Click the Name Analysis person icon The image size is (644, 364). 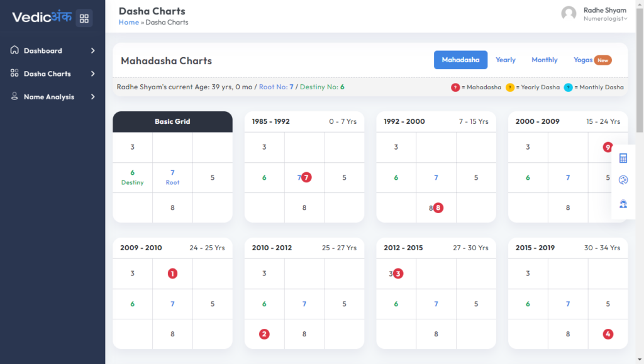(x=14, y=97)
